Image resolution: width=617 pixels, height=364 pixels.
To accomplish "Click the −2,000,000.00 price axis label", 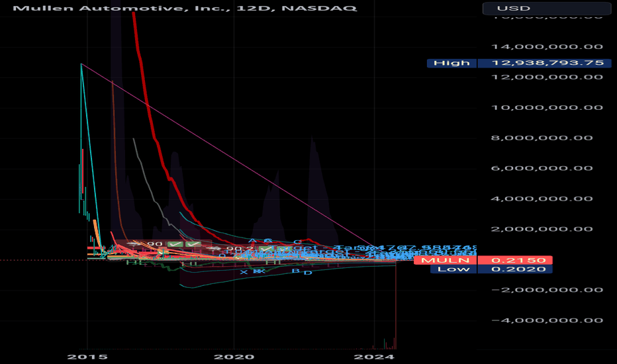I will click(547, 290).
